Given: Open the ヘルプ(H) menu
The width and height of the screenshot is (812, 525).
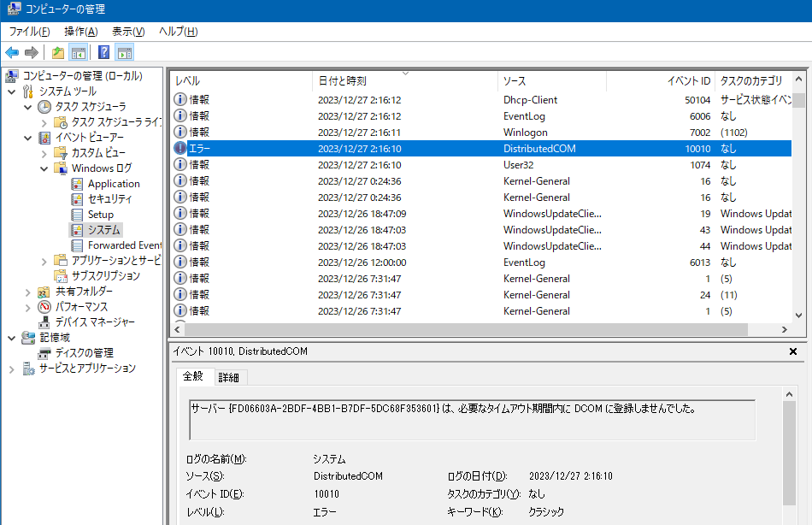Looking at the screenshot, I should pos(178,32).
